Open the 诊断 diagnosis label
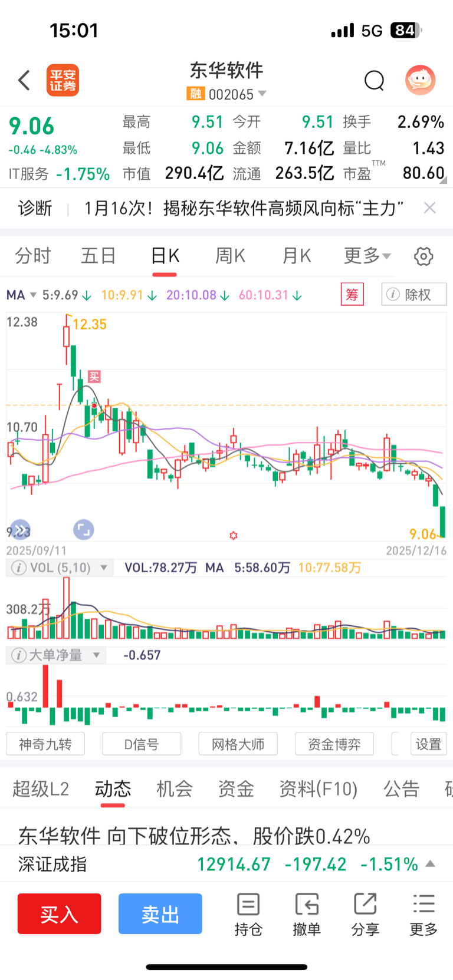The image size is (453, 980). click(35, 208)
